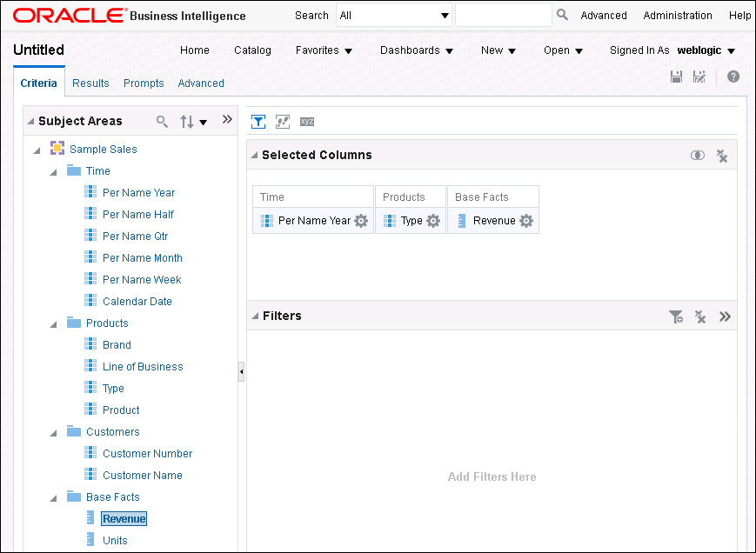Open the Dashboards menu
The image size is (756, 553).
(416, 50)
